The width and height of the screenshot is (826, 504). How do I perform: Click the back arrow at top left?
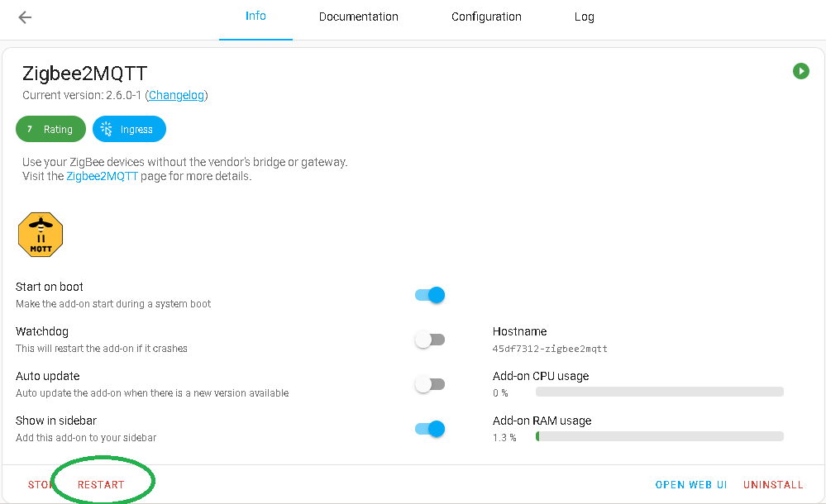click(x=25, y=17)
